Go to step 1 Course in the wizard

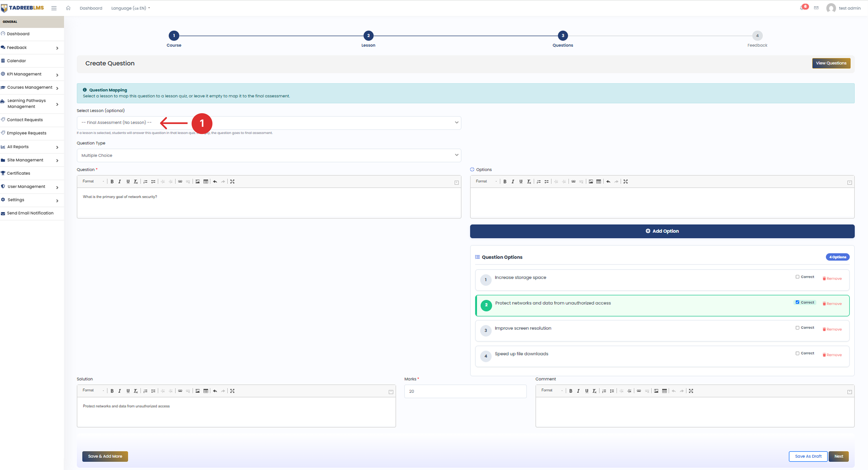[x=174, y=36]
